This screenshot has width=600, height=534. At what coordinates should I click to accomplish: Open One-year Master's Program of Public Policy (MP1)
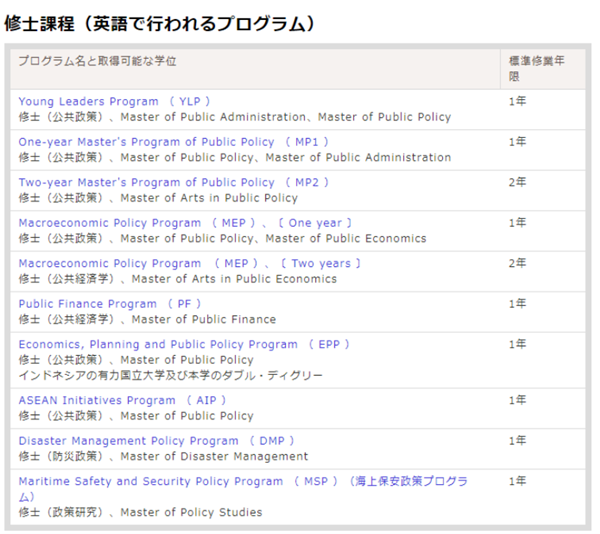173,142
